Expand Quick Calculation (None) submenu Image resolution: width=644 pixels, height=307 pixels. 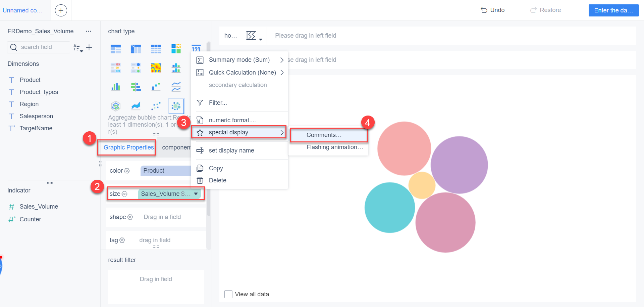click(282, 73)
